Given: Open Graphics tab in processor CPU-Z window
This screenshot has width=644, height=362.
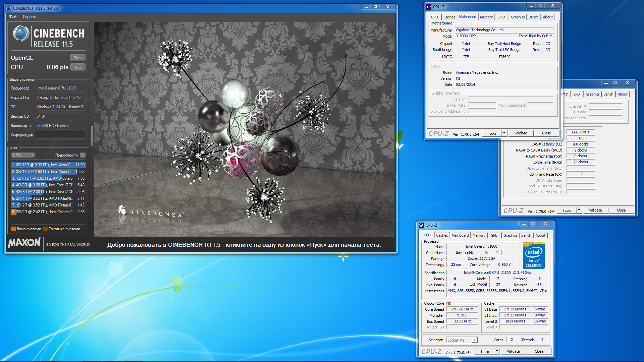Looking at the screenshot, I should pyautogui.click(x=510, y=235).
